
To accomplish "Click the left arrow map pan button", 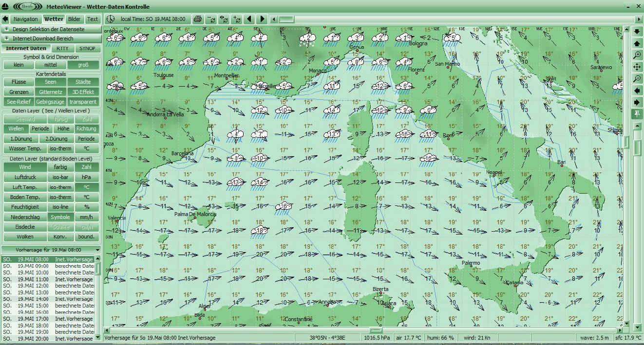I will [637, 91].
